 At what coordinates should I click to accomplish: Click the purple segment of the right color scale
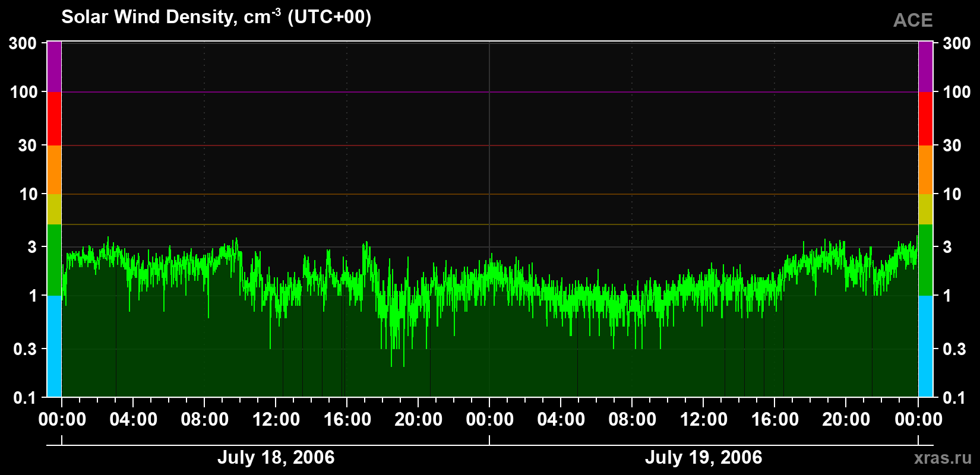(925, 66)
